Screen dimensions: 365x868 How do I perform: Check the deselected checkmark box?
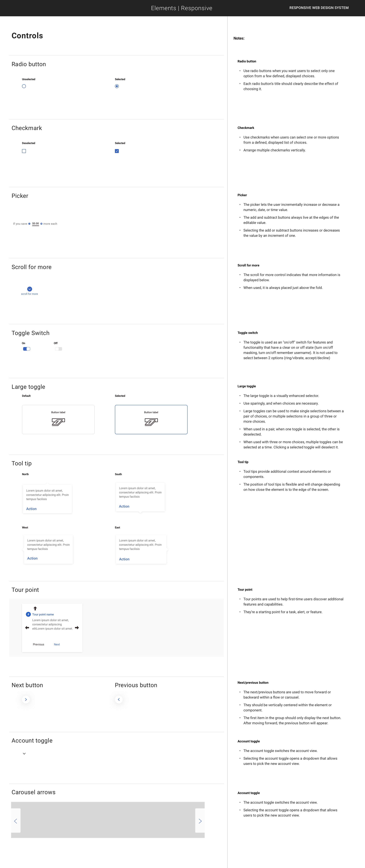pyautogui.click(x=24, y=151)
